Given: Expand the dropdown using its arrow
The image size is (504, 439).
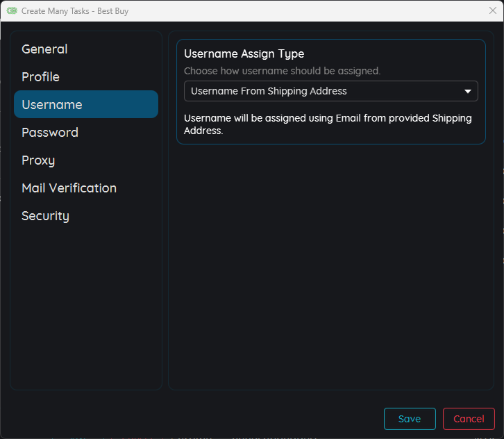Looking at the screenshot, I should [467, 91].
